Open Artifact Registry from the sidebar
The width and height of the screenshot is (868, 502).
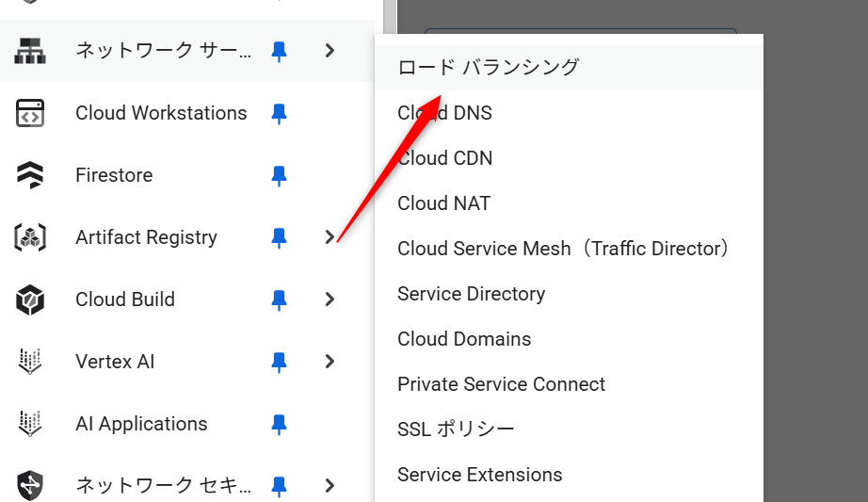pyautogui.click(x=146, y=237)
